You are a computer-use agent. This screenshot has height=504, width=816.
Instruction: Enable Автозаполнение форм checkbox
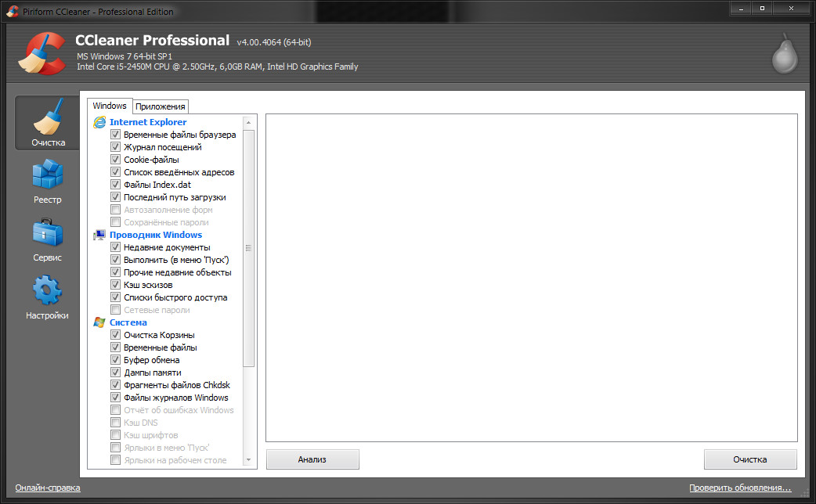pos(116,210)
